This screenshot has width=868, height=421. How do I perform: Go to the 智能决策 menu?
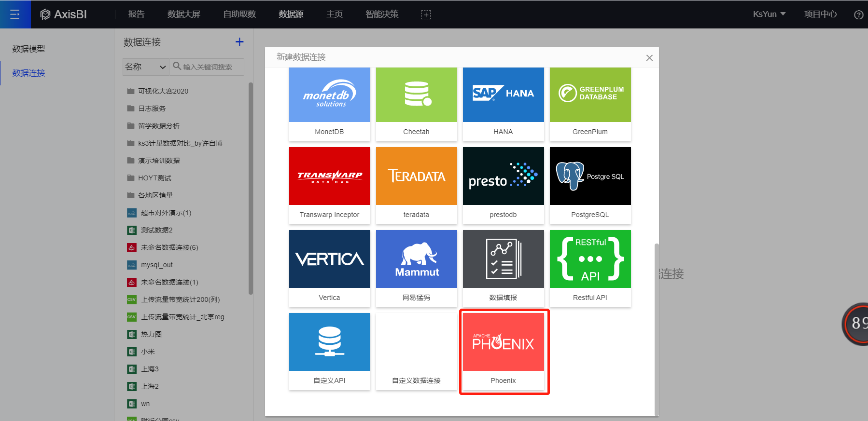coord(382,14)
